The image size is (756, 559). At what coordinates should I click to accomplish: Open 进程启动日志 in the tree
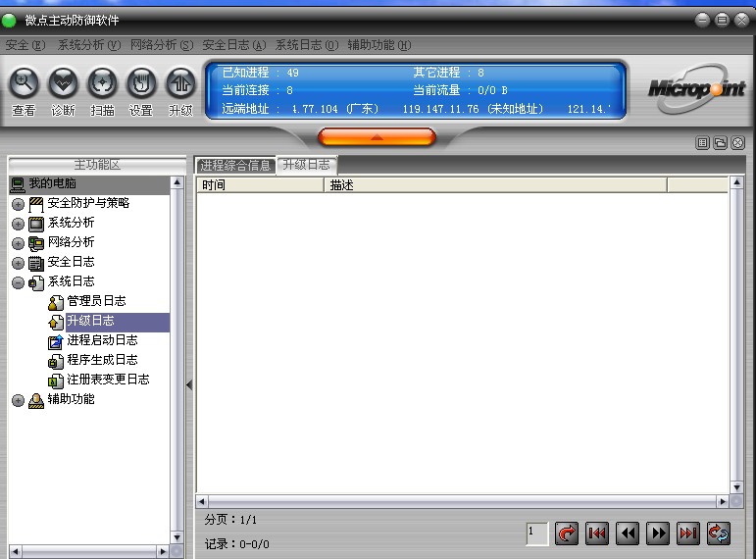click(102, 340)
